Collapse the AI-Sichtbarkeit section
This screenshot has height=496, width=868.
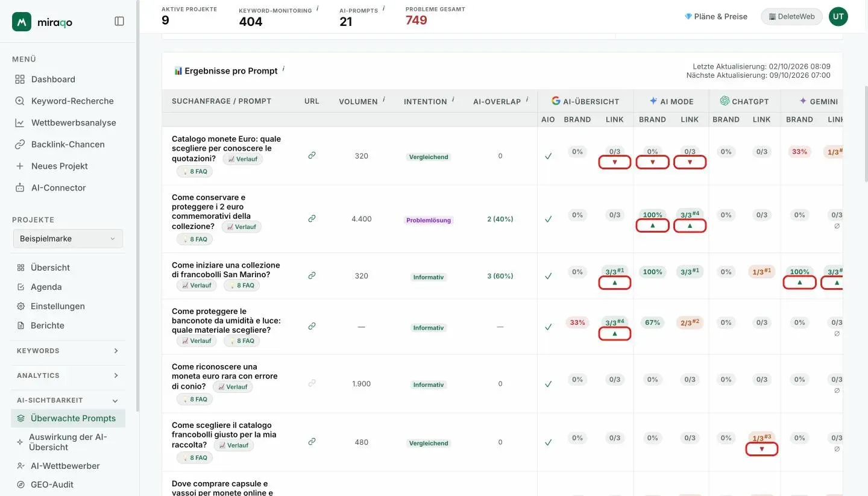click(x=68, y=400)
